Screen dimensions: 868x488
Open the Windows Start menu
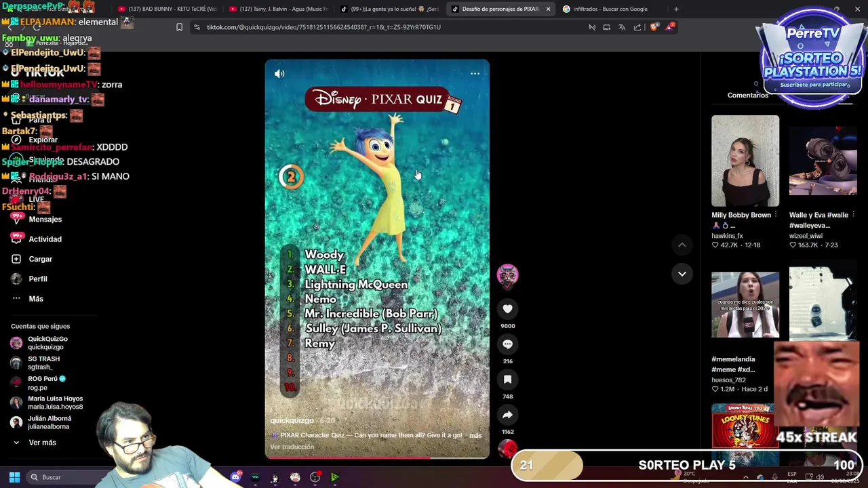pos(14,477)
